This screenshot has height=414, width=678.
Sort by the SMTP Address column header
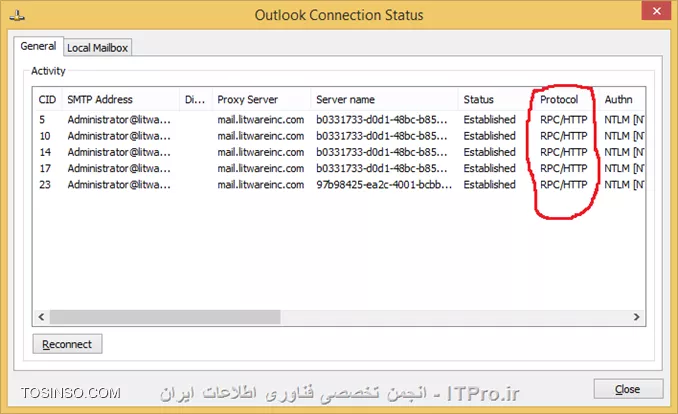click(121, 99)
